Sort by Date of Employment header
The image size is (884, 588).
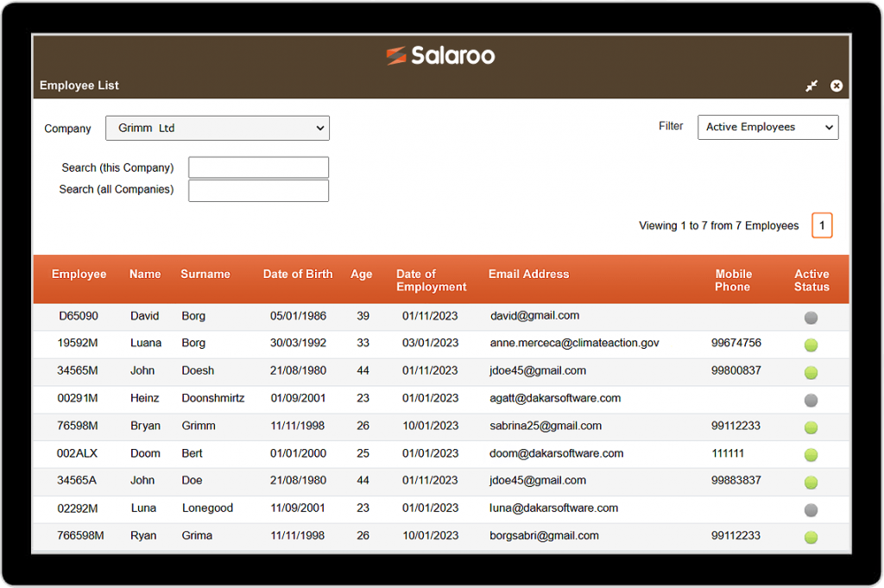point(431,281)
